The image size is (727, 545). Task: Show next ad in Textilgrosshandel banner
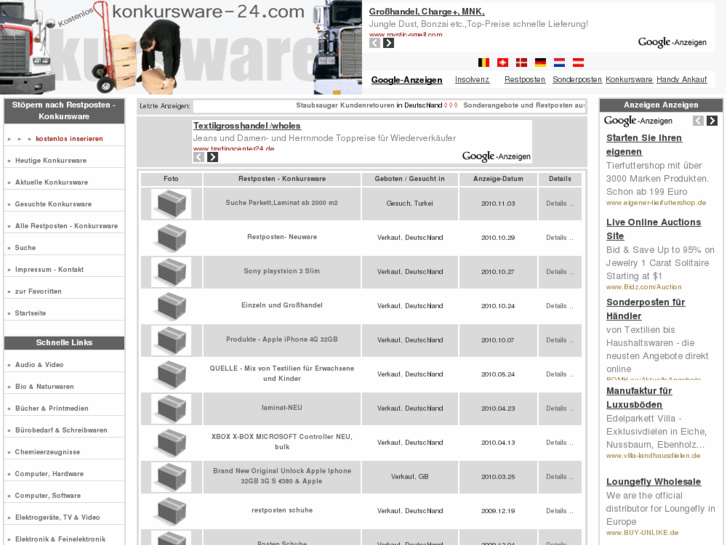pos(212,157)
